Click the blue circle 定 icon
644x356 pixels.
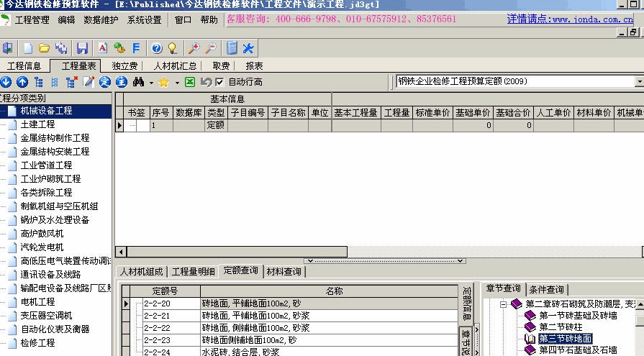(x=105, y=82)
